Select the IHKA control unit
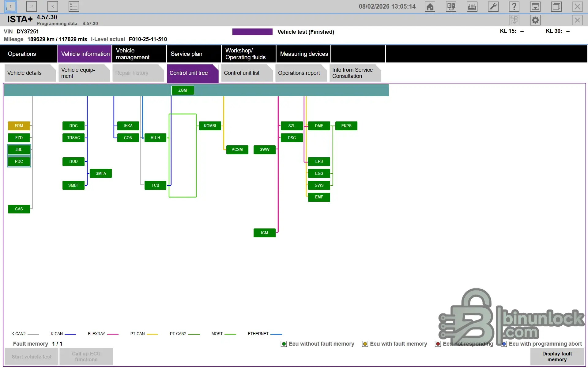Screen dimensions: 588x368 (x=128, y=126)
